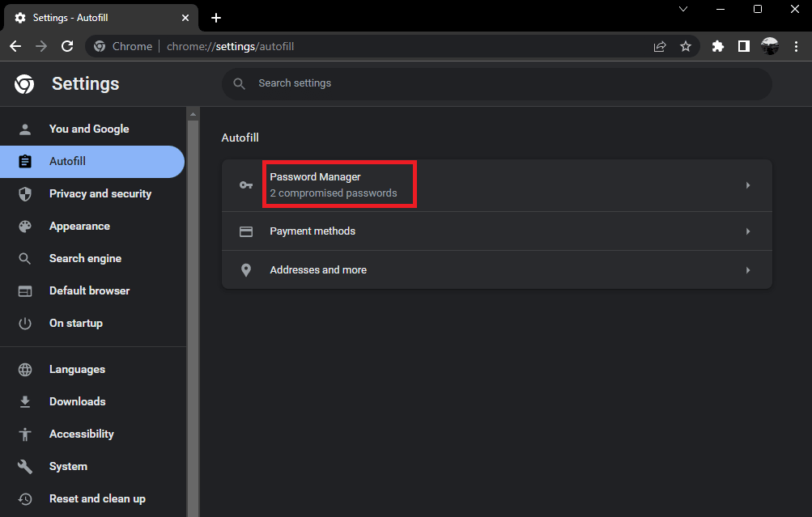Viewport: 812px width, 517px height.
Task: Select Autofill in the sidebar
Action: pyautogui.click(x=92, y=162)
